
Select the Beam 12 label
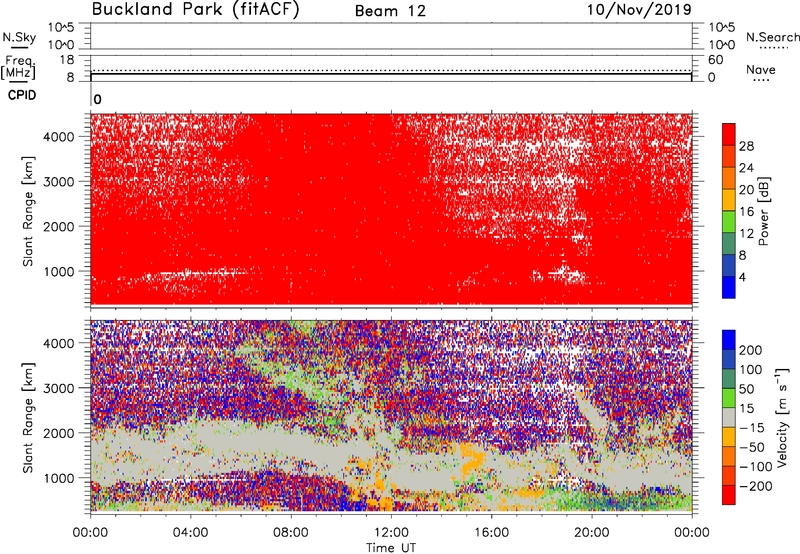click(390, 11)
